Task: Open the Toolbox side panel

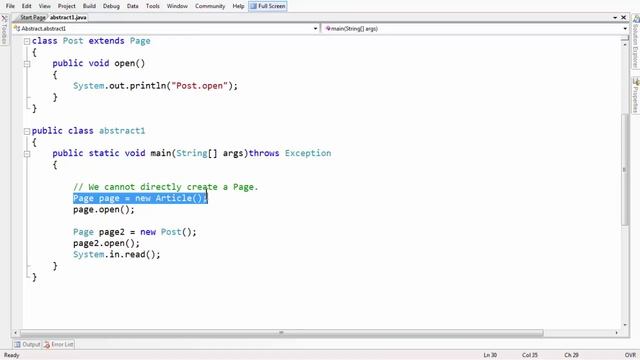Action: click(4, 30)
